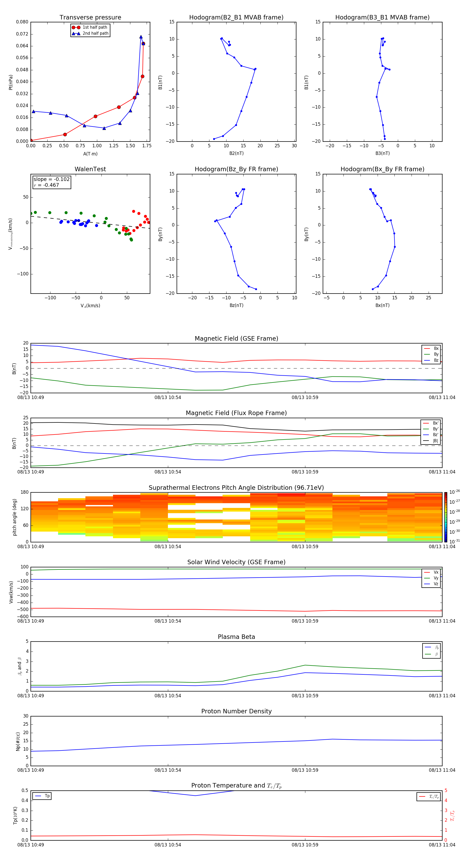Select By' in the Flux Rope legend
Image resolution: width=473 pixels, height=868 pixels.
click(x=431, y=429)
